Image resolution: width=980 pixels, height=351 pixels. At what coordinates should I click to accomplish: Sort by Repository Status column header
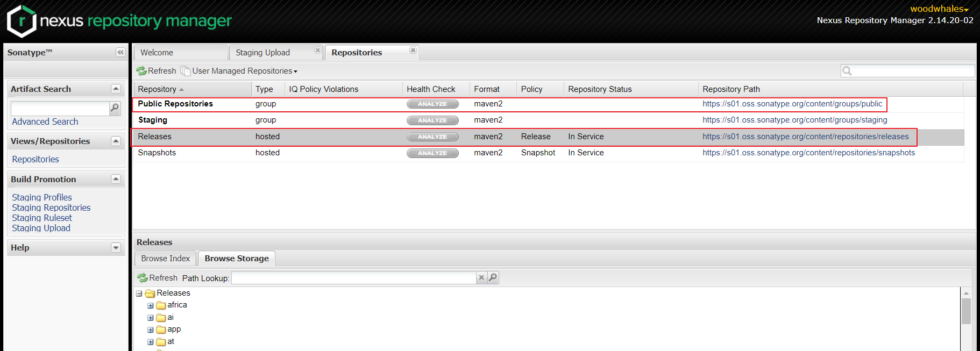point(631,89)
